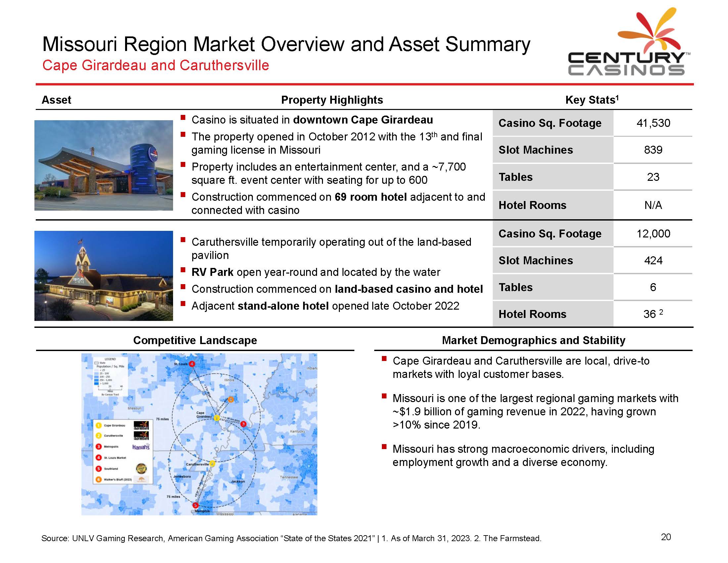Screen dimensions: 728x563
Task: Click the Slot Machines 424 value cell
Action: tap(653, 261)
